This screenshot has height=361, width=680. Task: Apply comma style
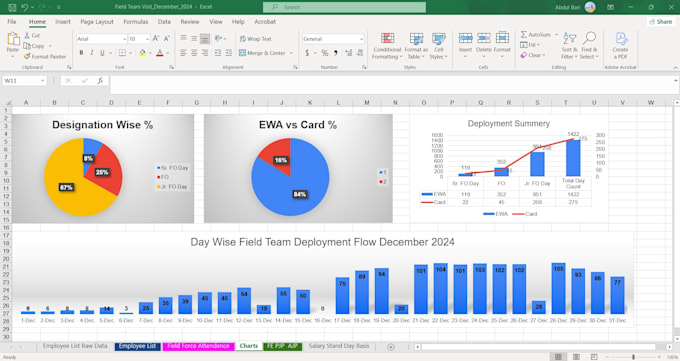(x=336, y=53)
